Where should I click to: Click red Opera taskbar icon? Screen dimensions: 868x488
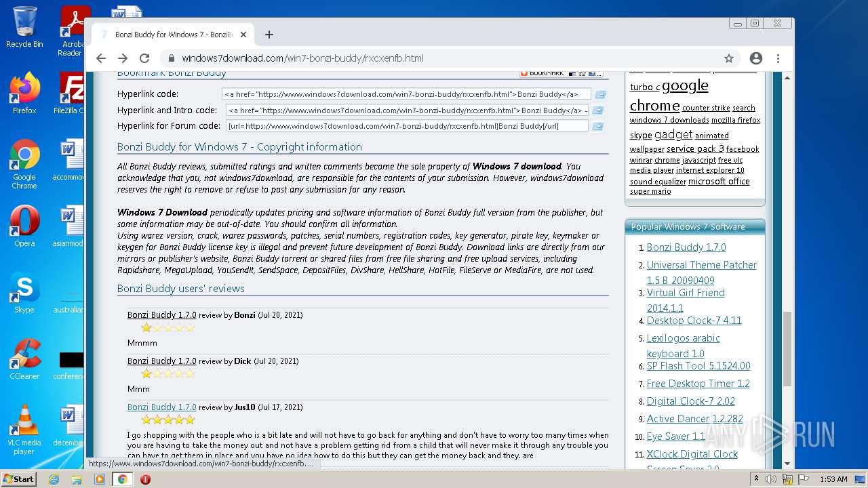145,479
